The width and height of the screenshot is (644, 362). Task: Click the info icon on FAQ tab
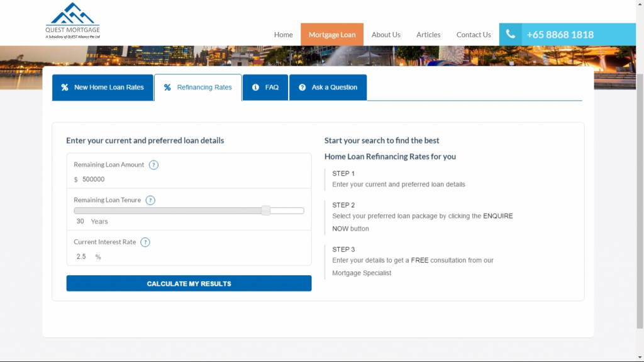(x=255, y=88)
